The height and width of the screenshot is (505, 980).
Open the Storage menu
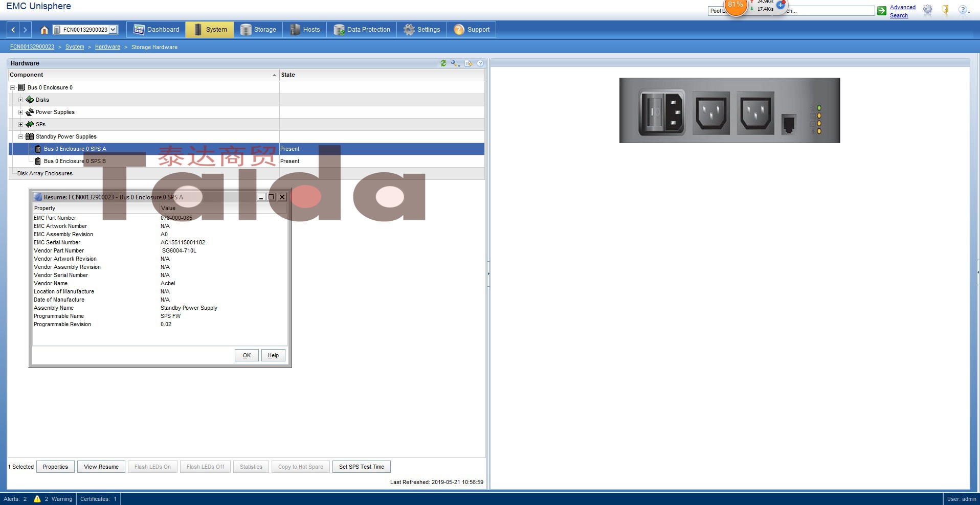(x=258, y=30)
